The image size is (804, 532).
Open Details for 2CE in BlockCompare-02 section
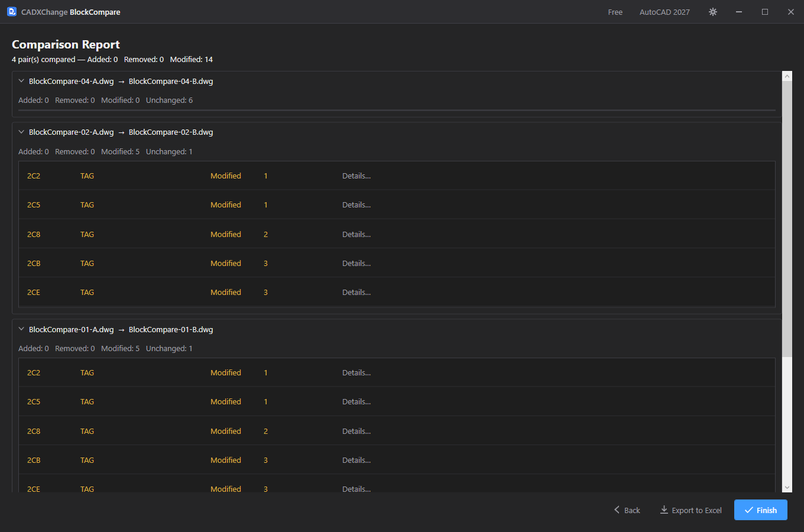click(356, 292)
